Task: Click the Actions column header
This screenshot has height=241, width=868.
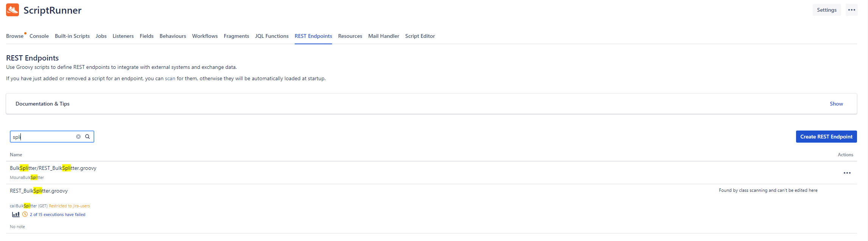Action: pyautogui.click(x=845, y=155)
